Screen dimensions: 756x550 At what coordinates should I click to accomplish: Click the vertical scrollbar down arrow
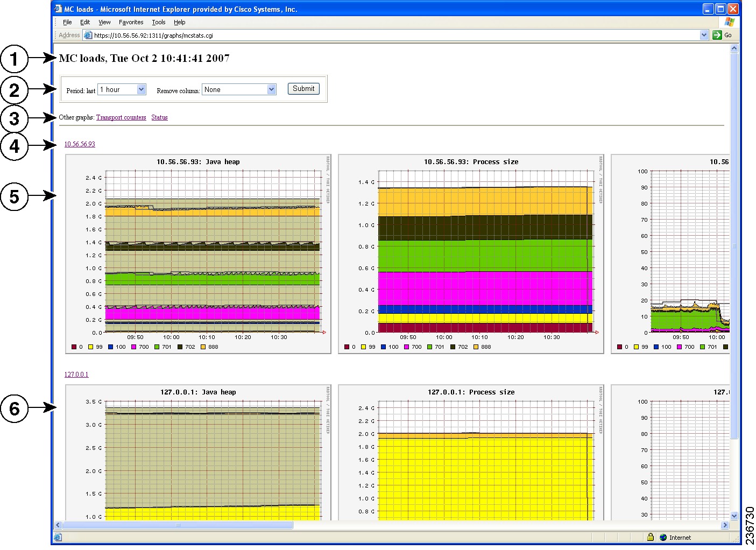point(734,516)
